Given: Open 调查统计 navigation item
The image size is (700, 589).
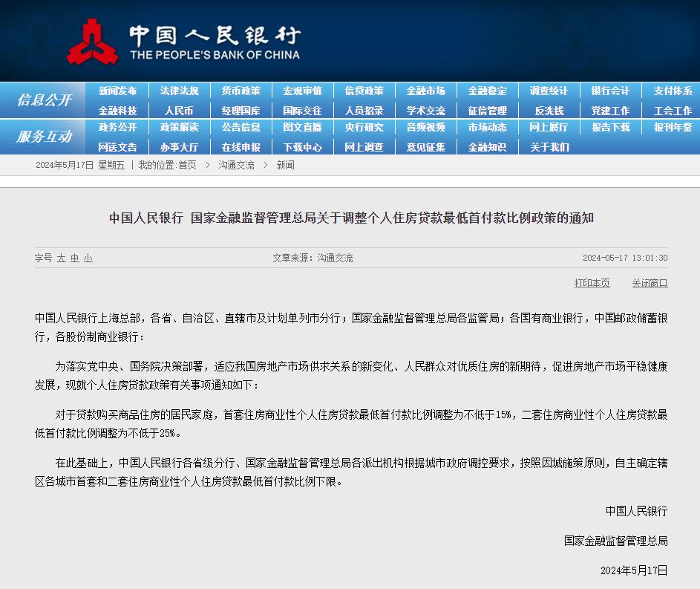Looking at the screenshot, I should coord(549,91).
